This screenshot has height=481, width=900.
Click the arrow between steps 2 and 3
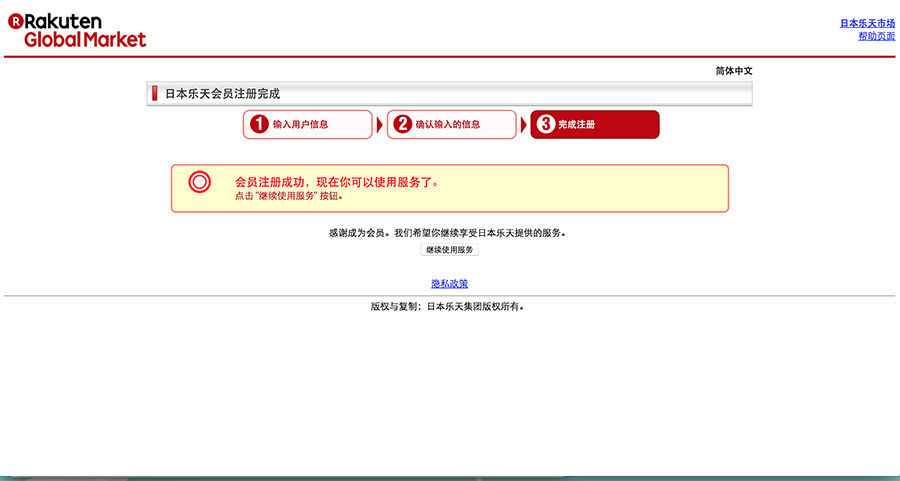(x=523, y=125)
